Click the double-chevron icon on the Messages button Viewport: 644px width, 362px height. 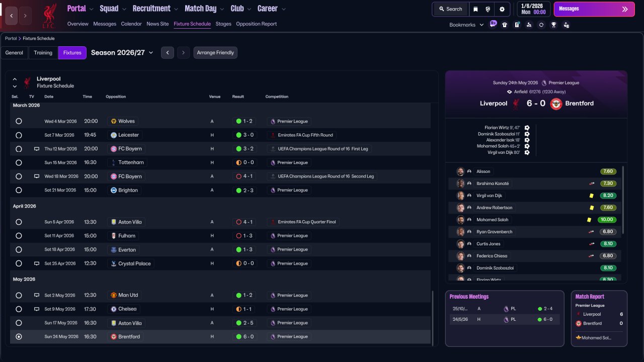coord(625,9)
